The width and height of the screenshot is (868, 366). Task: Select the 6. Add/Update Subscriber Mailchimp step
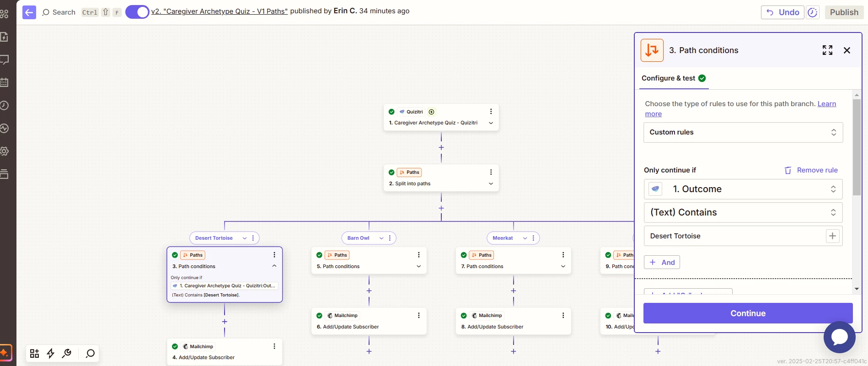tap(369, 321)
